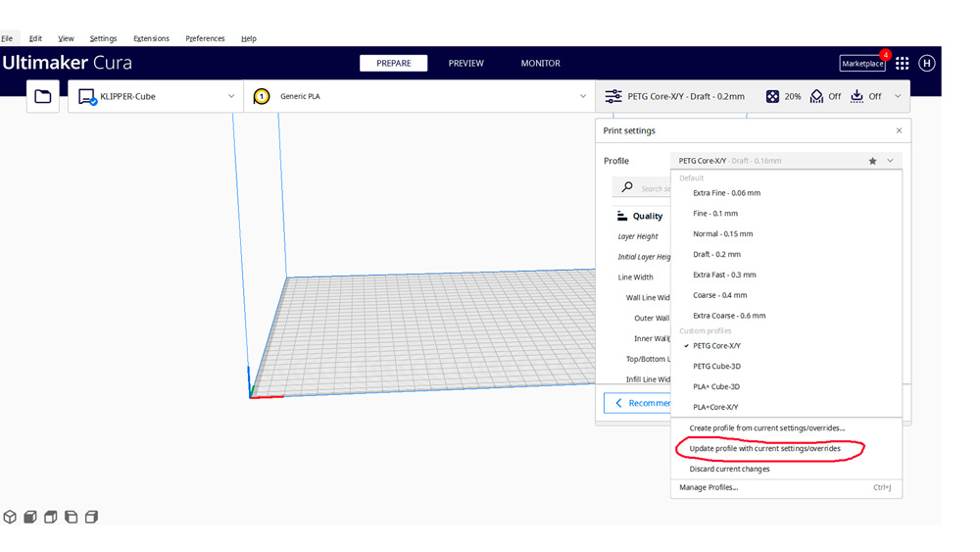The width and height of the screenshot is (980, 552).
Task: Switch to the PREPARE stage
Action: click(394, 63)
